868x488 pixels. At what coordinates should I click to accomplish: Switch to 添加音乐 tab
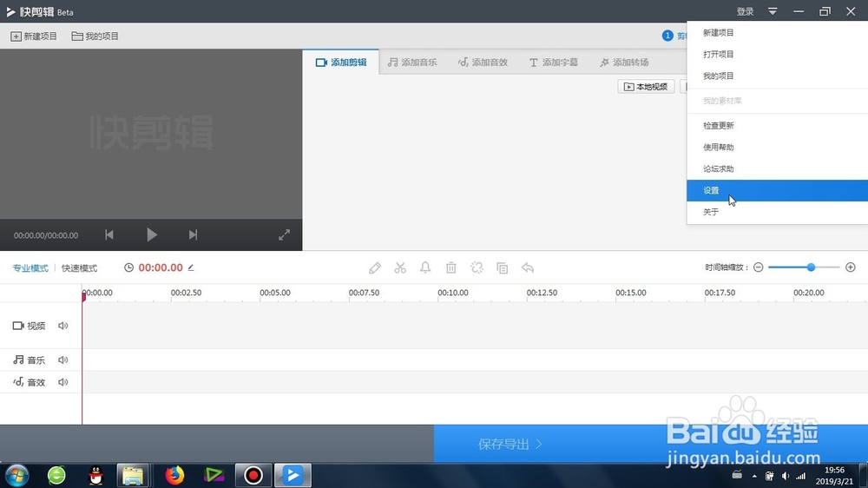pos(411,62)
